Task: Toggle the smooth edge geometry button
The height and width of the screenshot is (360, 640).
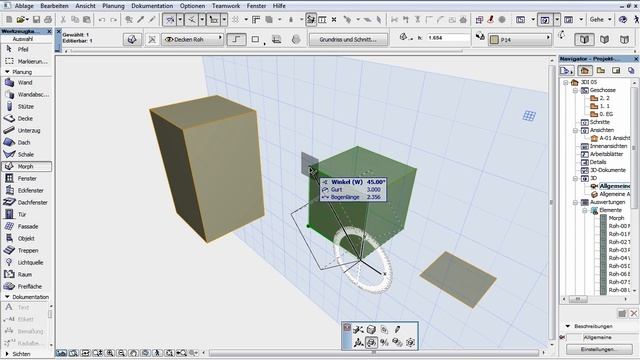Action: click(x=236, y=40)
